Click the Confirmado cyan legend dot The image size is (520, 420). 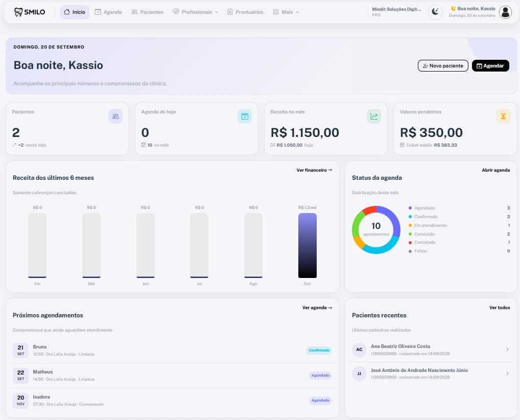coord(410,217)
